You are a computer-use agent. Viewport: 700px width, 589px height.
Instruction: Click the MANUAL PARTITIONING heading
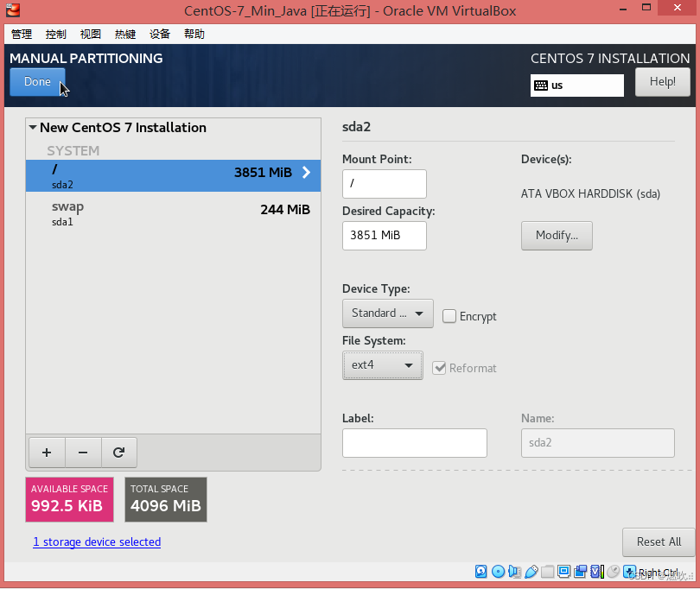coord(86,59)
